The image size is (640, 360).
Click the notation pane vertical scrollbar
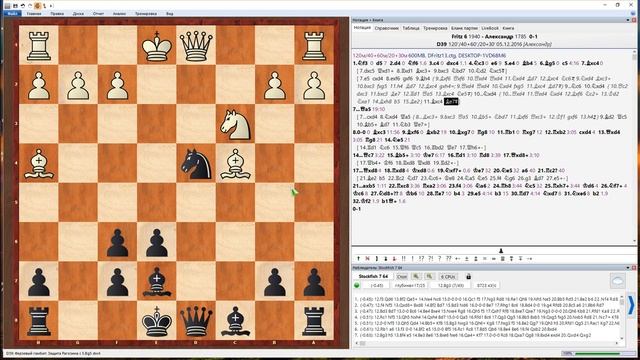(x=635, y=147)
